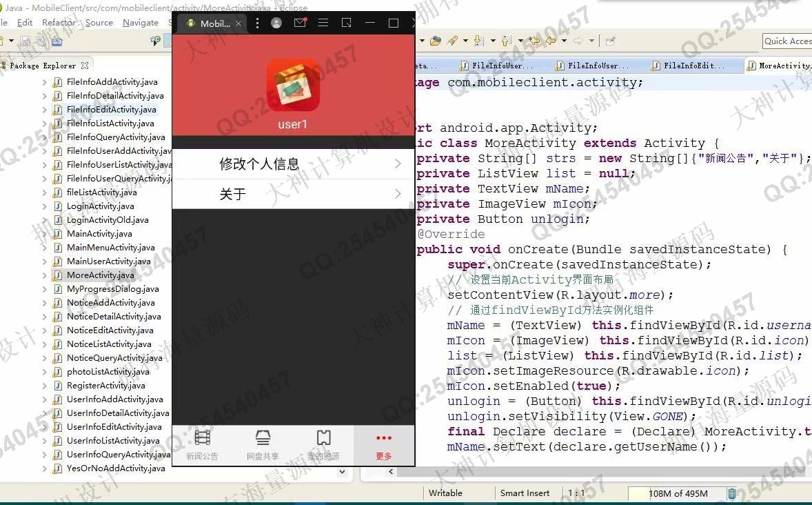The height and width of the screenshot is (505, 812).
Task: Open the Edit menu
Action: click(25, 23)
